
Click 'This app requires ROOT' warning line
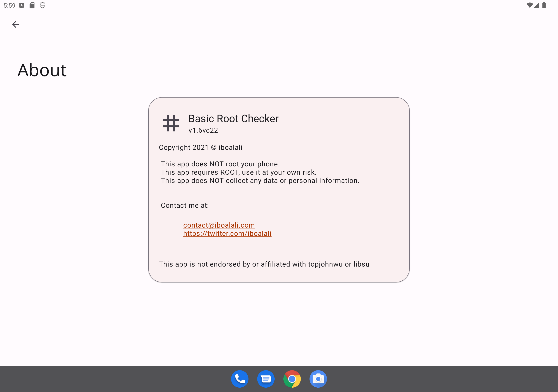tap(239, 172)
